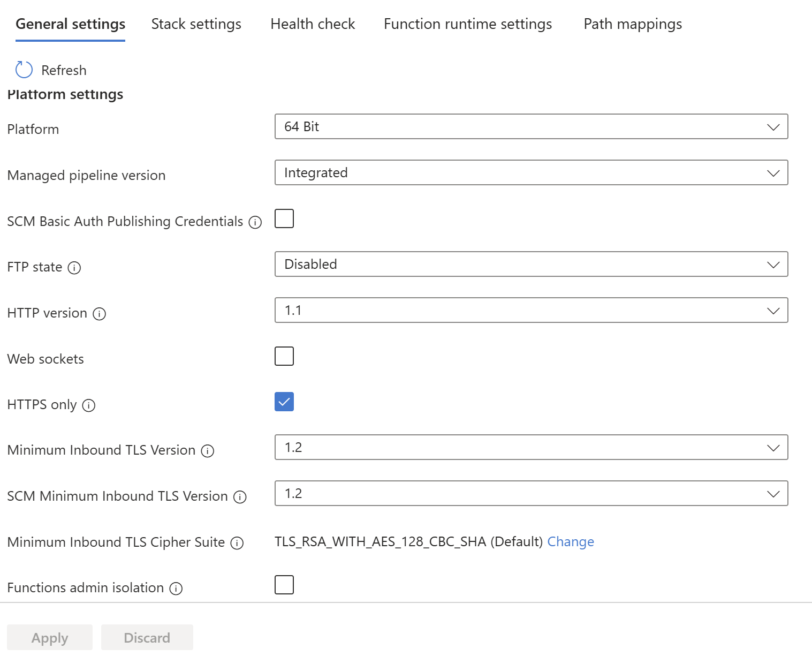Screen dimensions: 812x656
Task: Enable SCM Basic Auth Publishing Credentials checkbox
Action: tap(284, 218)
